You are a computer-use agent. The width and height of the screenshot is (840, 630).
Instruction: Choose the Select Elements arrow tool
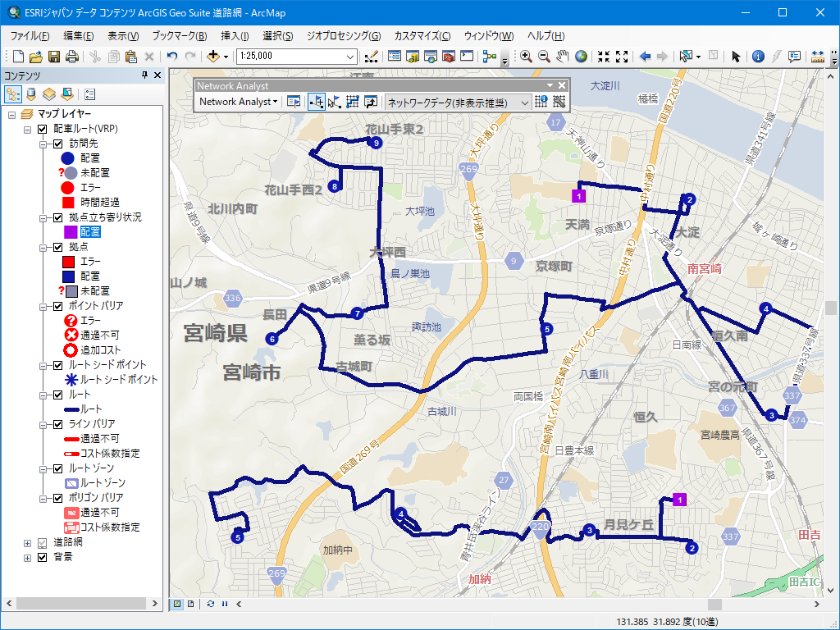736,57
